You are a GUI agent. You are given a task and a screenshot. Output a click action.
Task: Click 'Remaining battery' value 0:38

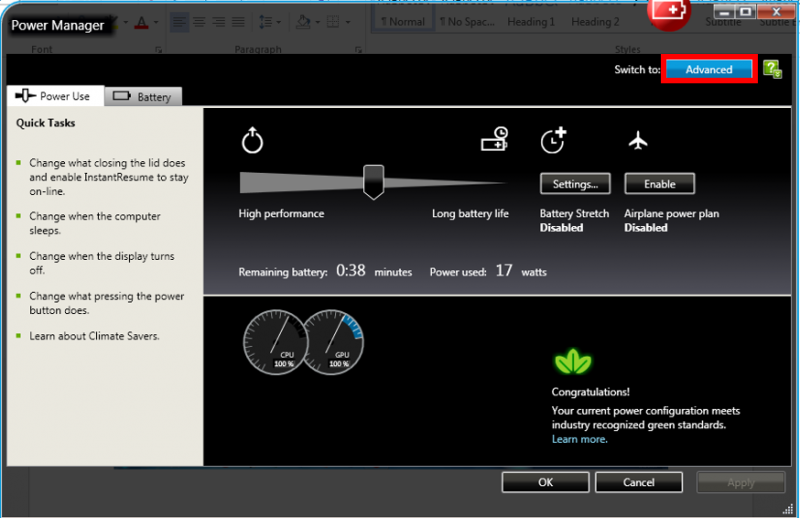[351, 270]
